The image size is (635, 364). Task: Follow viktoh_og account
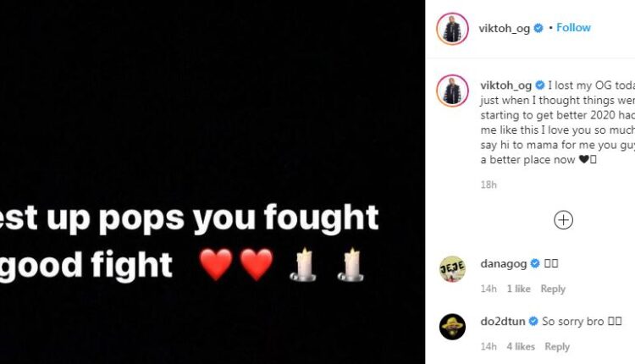[573, 28]
